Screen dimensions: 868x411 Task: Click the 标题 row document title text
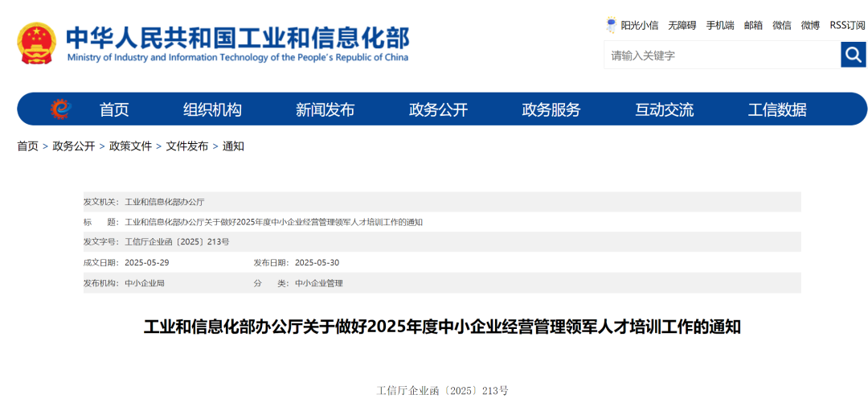pos(274,222)
